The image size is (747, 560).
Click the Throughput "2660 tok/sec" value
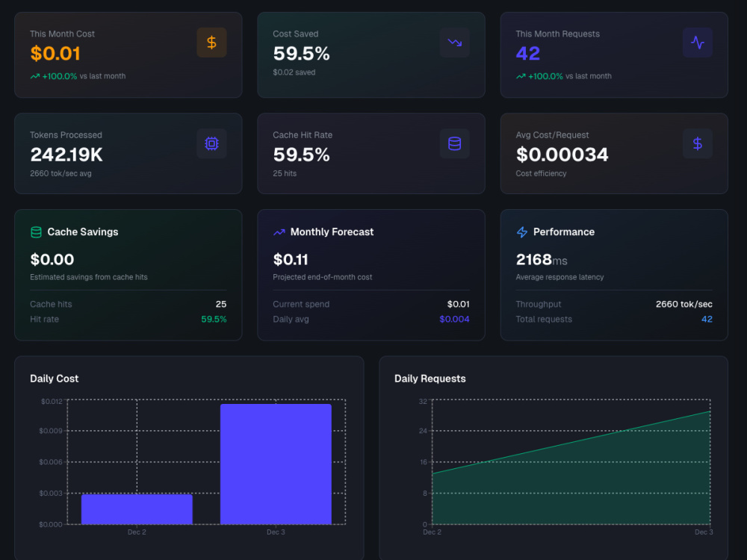pyautogui.click(x=684, y=305)
